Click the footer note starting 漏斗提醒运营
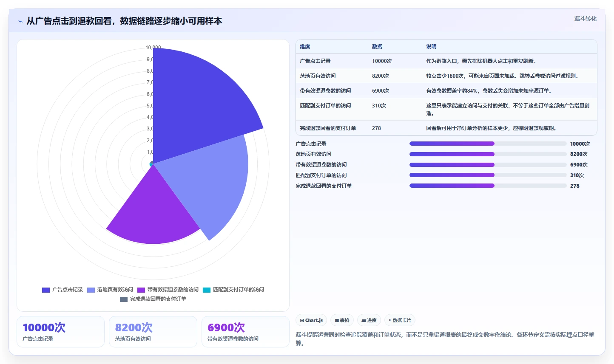Screen dimensions: 614x364 point(445,339)
